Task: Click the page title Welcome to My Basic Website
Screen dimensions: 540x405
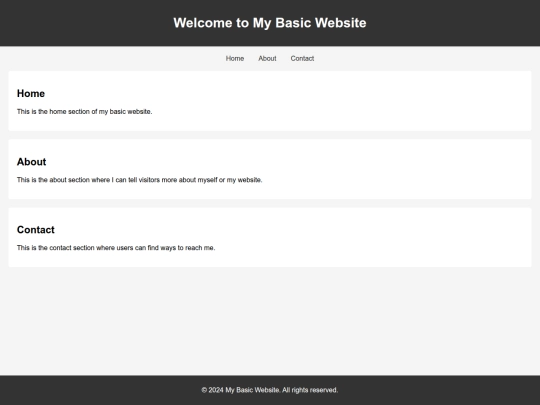Action: [270, 23]
